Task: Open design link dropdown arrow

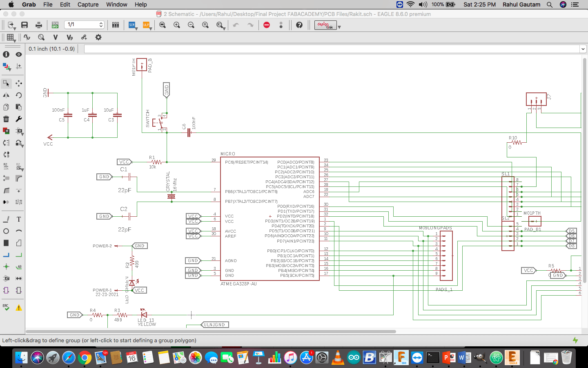Action: pyautogui.click(x=339, y=27)
